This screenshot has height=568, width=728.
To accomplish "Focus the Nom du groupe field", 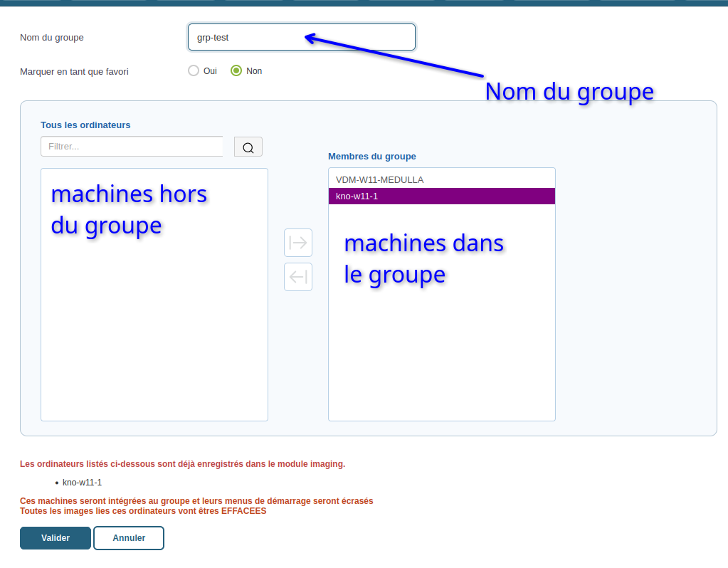I will (x=301, y=37).
